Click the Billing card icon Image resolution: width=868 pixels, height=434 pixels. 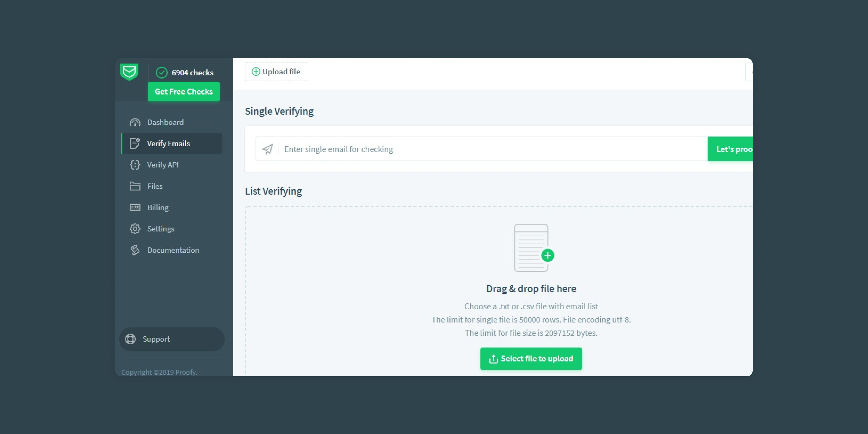[135, 207]
